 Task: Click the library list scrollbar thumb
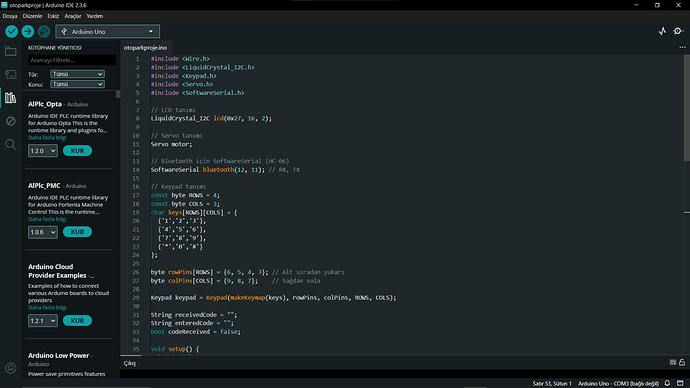118,94
